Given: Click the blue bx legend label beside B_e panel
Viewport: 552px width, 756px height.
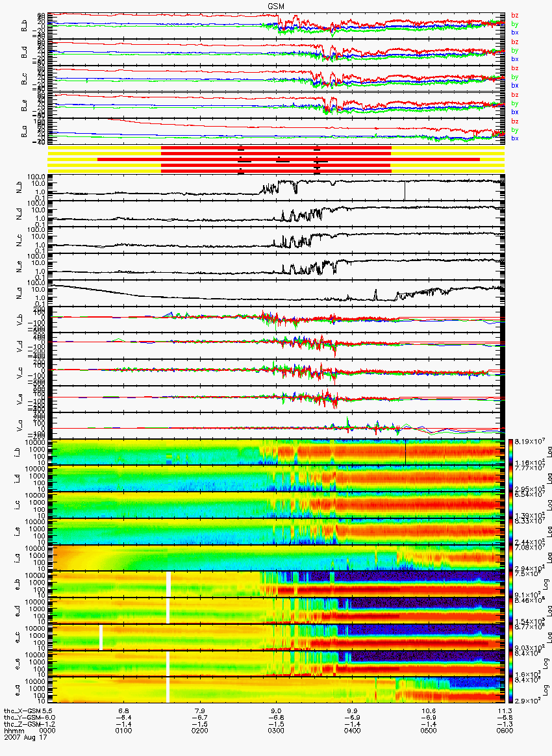Looking at the screenshot, I should pyautogui.click(x=515, y=112).
